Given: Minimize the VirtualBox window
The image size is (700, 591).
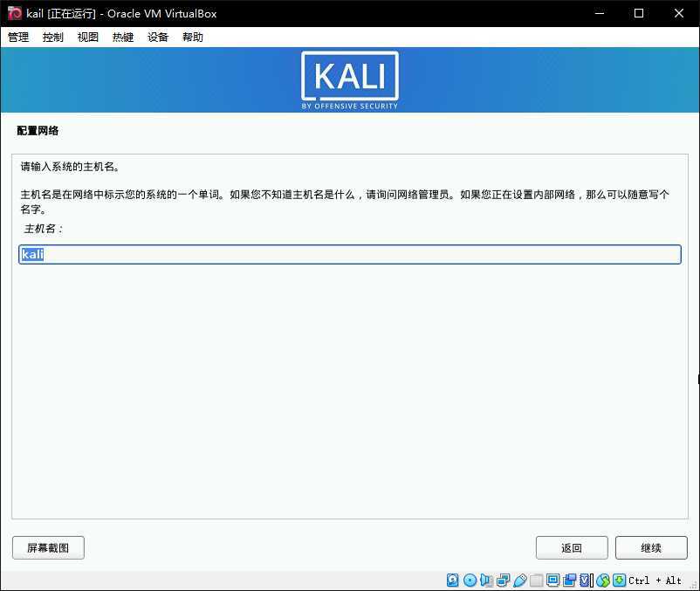Looking at the screenshot, I should tap(600, 13).
